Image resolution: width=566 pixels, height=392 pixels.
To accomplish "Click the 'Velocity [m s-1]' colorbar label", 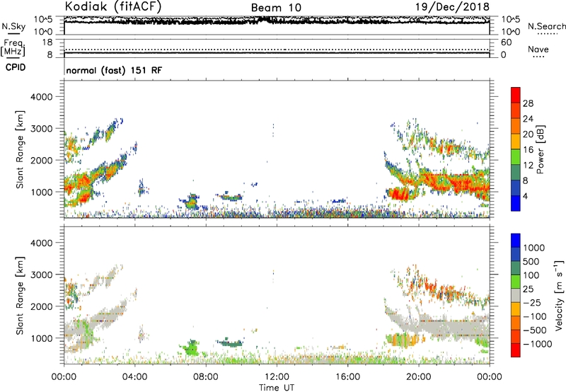I will point(559,295).
